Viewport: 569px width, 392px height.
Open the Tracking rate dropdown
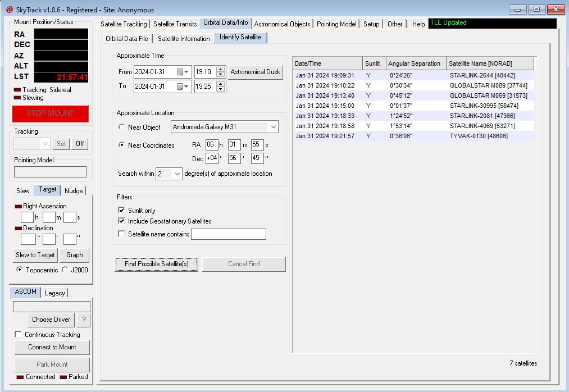(x=45, y=144)
